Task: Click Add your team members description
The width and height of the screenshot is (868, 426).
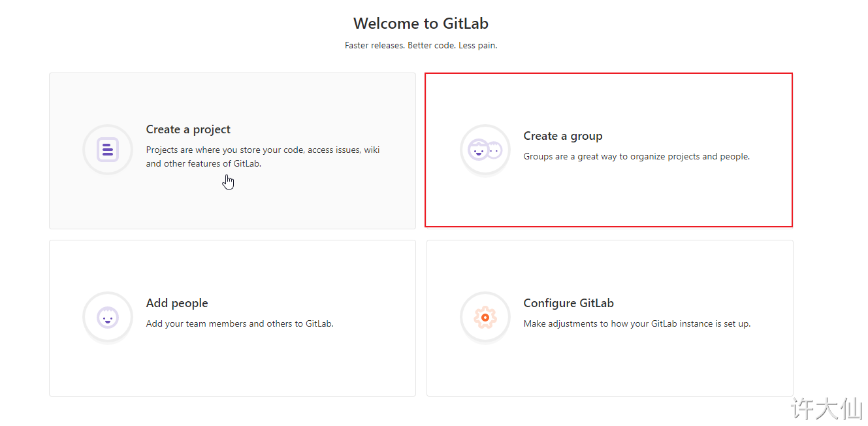Action: (x=240, y=323)
